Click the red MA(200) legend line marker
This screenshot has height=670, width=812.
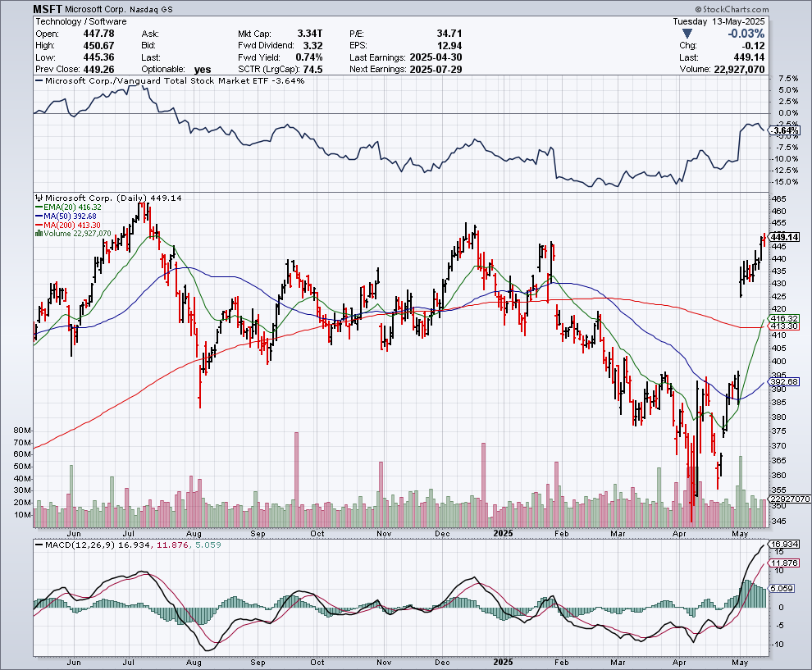pyautogui.click(x=39, y=226)
